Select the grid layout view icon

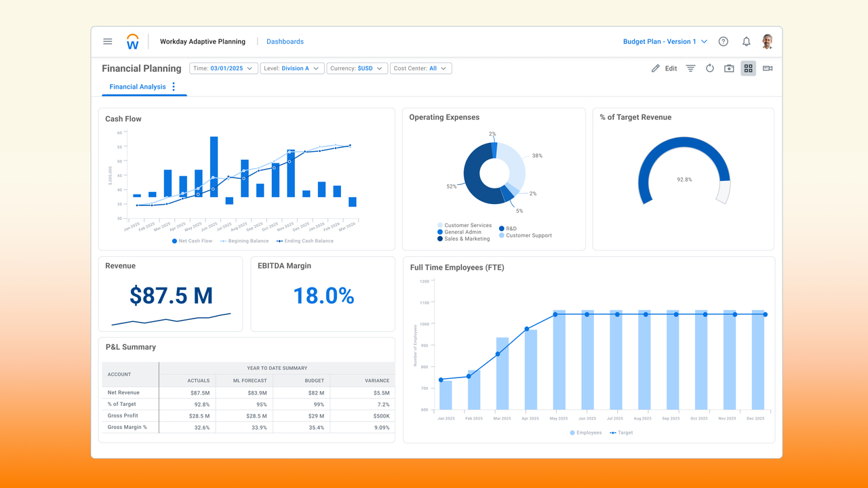[748, 68]
